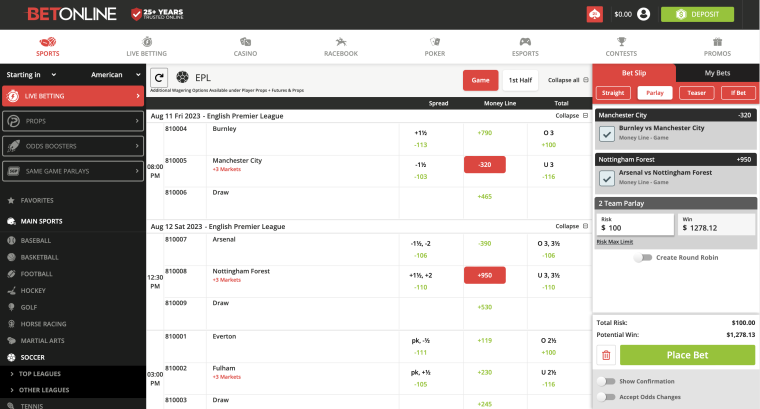Uncheck the Arsenal vs Nottingham Forest bet

(607, 178)
